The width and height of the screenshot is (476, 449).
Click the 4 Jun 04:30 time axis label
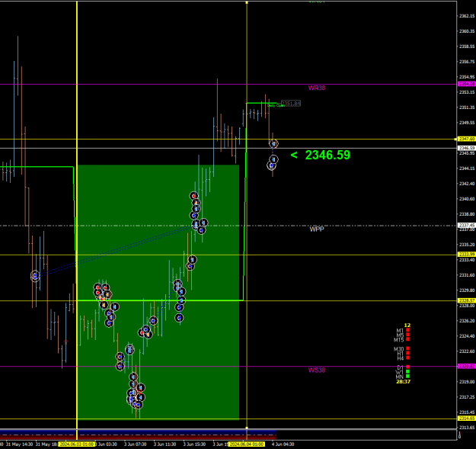283,444
